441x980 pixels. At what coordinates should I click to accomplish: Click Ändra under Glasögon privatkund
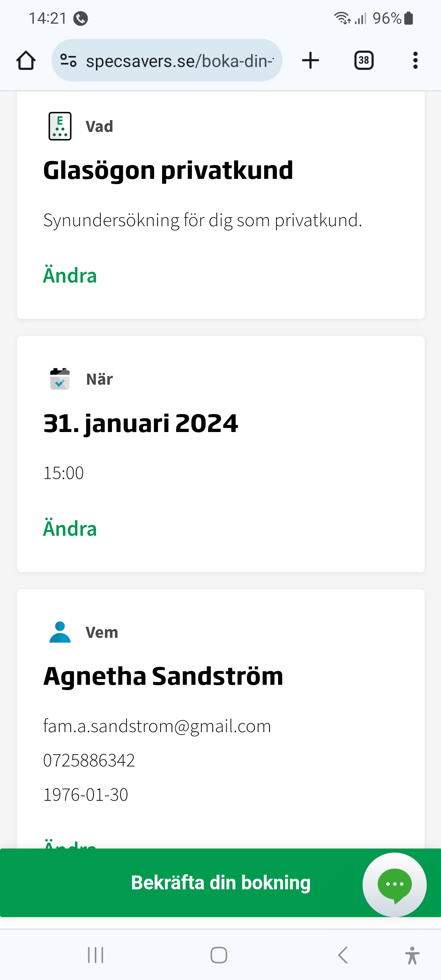(x=70, y=276)
